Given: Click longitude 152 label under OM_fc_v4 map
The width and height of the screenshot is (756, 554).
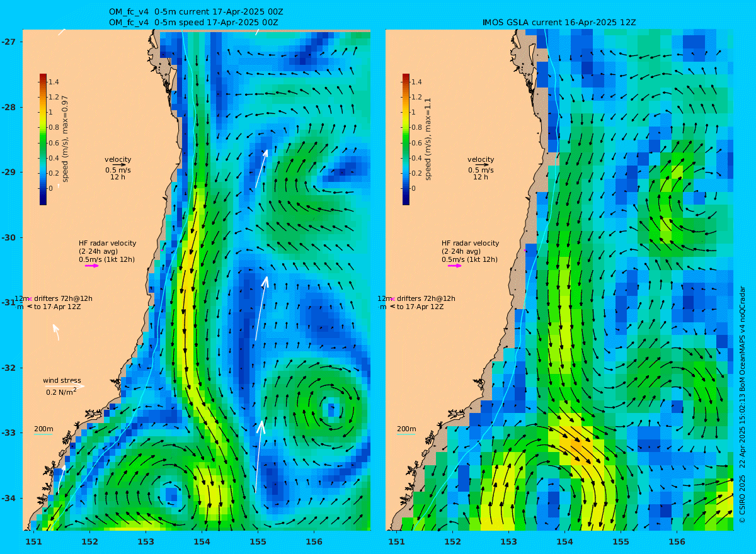Looking at the screenshot, I should [89, 541].
